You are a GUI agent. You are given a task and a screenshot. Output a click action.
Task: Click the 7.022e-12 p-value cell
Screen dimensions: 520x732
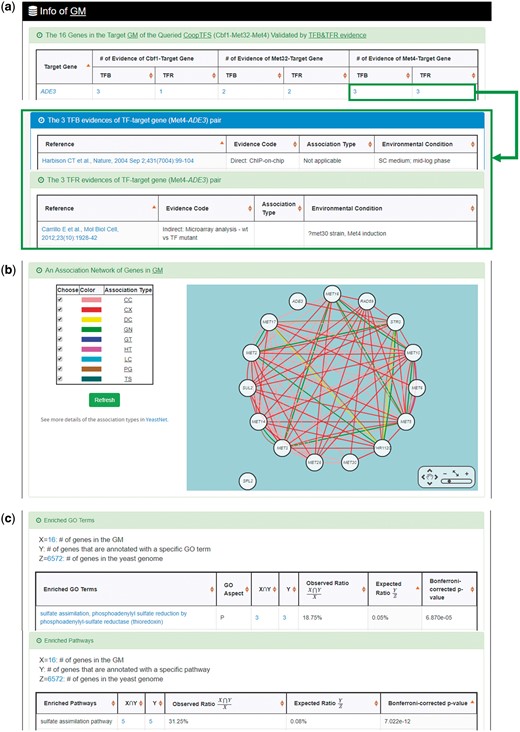[x=400, y=721]
